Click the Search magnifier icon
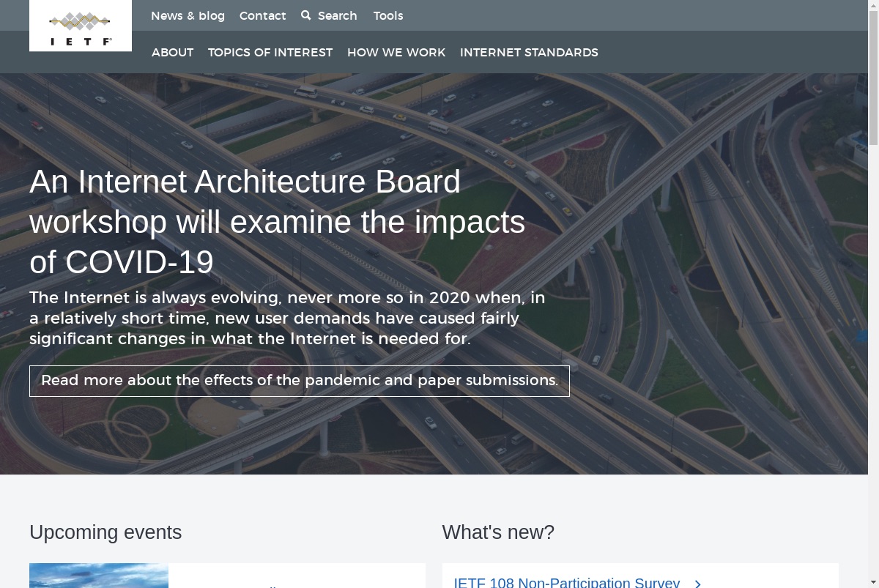The width and height of the screenshot is (879, 588). coord(306,15)
